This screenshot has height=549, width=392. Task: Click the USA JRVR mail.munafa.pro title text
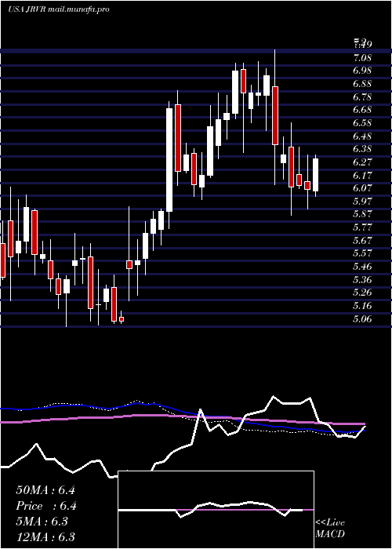59,9
